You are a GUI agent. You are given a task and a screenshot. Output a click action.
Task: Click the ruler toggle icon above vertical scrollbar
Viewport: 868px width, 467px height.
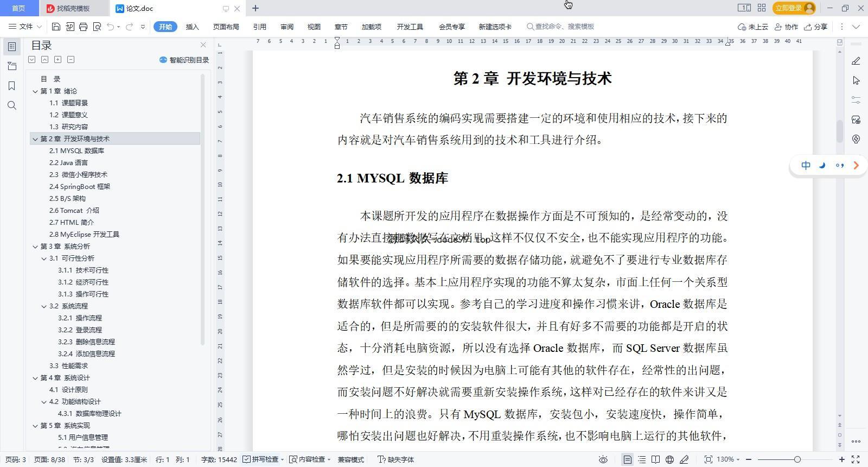point(840,42)
